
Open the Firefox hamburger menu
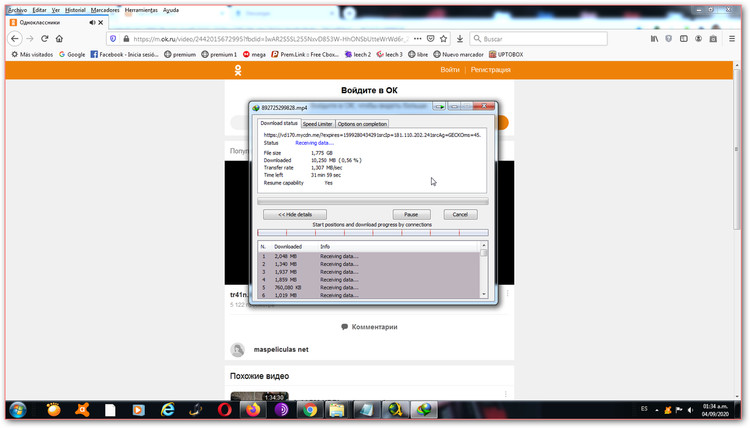tap(732, 39)
